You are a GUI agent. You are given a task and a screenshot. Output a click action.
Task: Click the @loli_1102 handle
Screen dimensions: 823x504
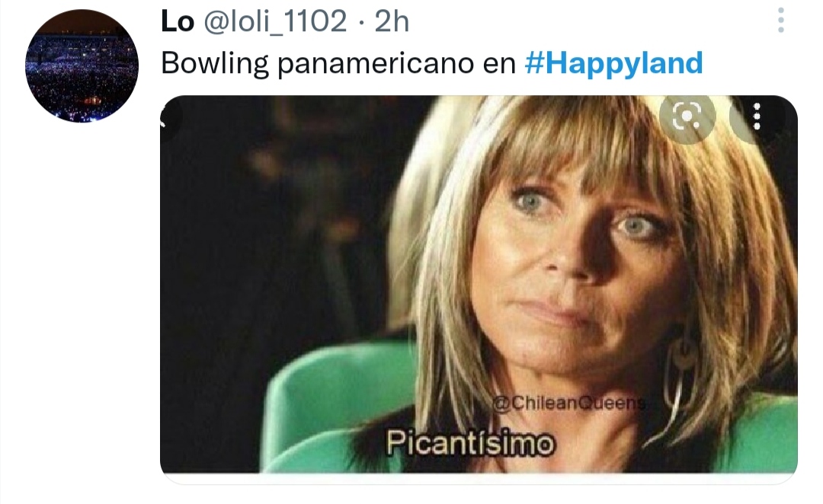(275, 21)
